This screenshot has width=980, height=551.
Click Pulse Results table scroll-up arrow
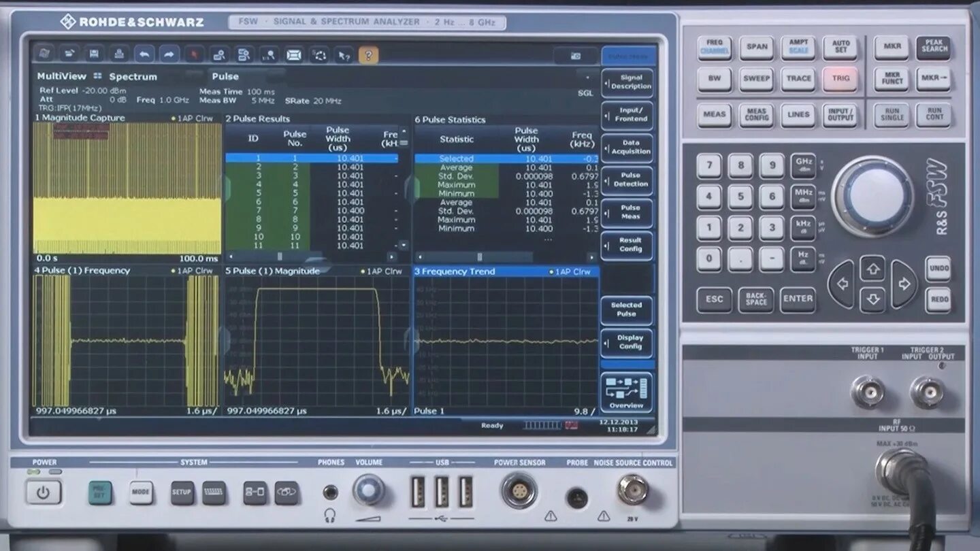(x=404, y=132)
